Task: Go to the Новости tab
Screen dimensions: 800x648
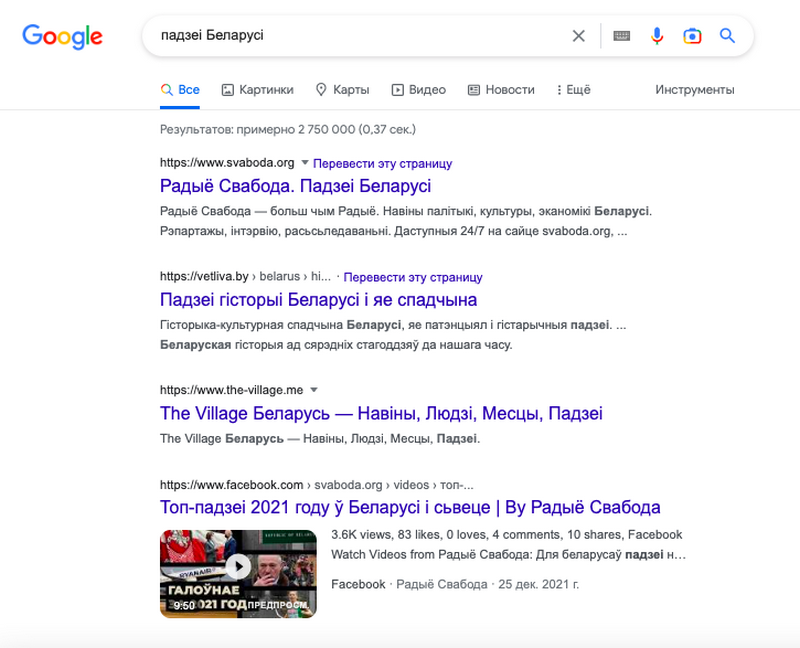Action: point(501,90)
